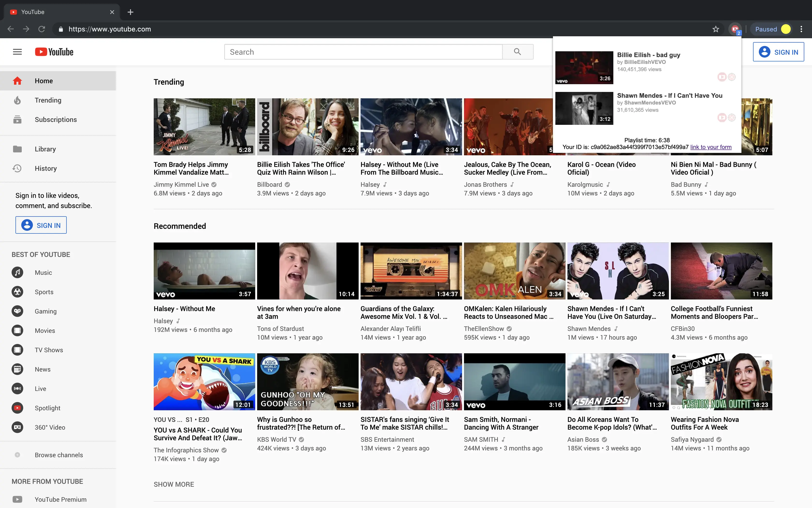Click the 360° Video category icon
This screenshot has width=812, height=508.
pyautogui.click(x=17, y=427)
